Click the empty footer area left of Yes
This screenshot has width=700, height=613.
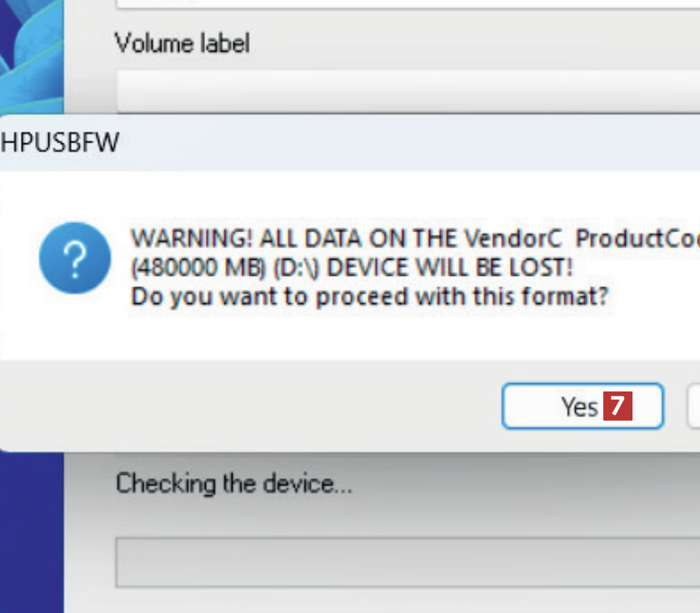coord(250,406)
